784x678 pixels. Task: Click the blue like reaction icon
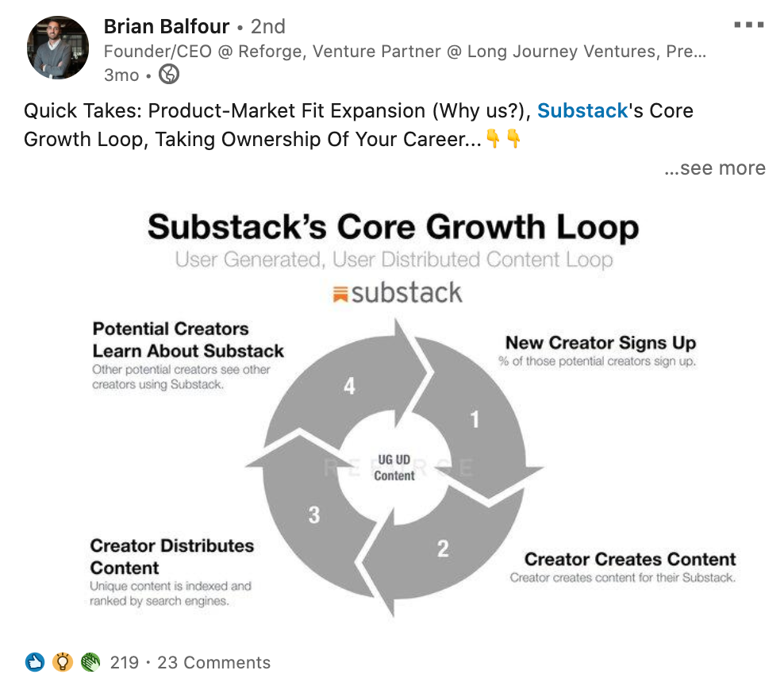coord(34,662)
